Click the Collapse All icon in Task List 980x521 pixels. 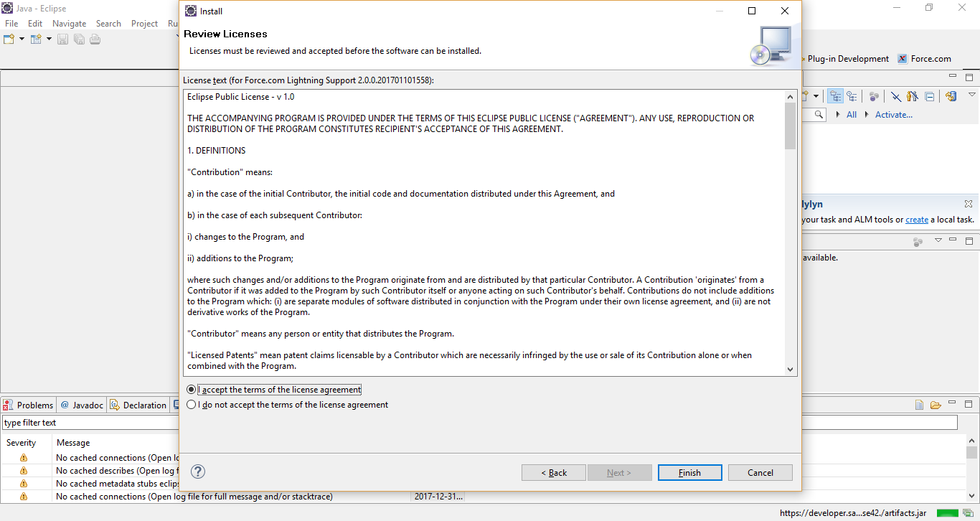(x=930, y=96)
